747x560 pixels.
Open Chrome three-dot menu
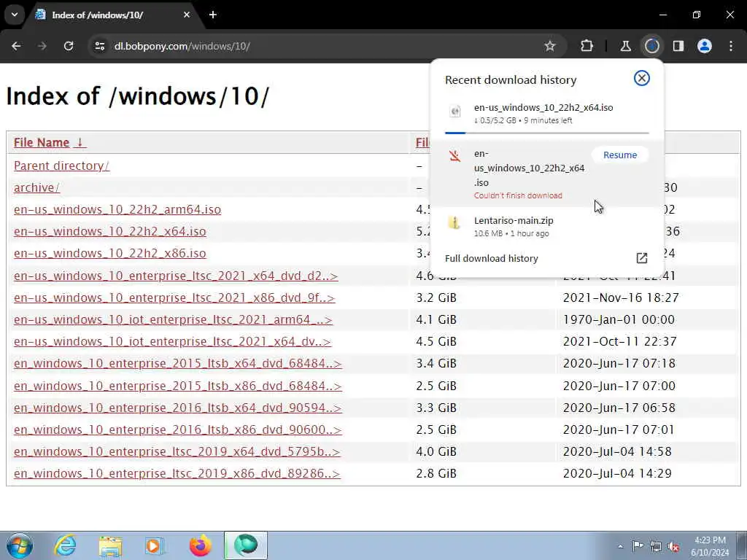pyautogui.click(x=731, y=46)
